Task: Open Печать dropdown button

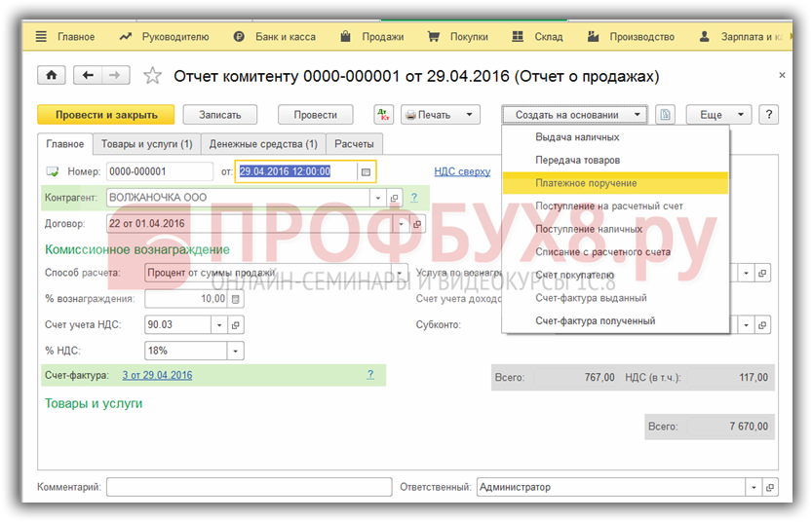Action: click(x=441, y=115)
